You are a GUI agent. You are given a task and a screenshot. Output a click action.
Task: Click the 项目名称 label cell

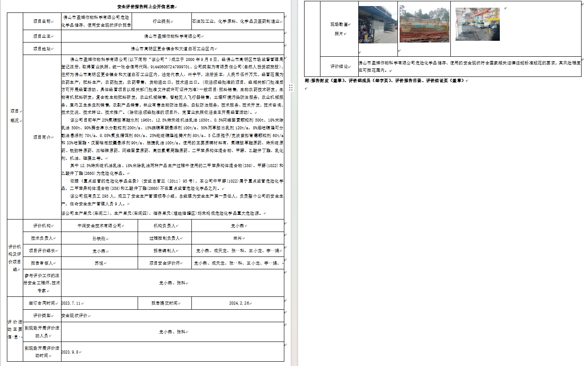point(41,21)
